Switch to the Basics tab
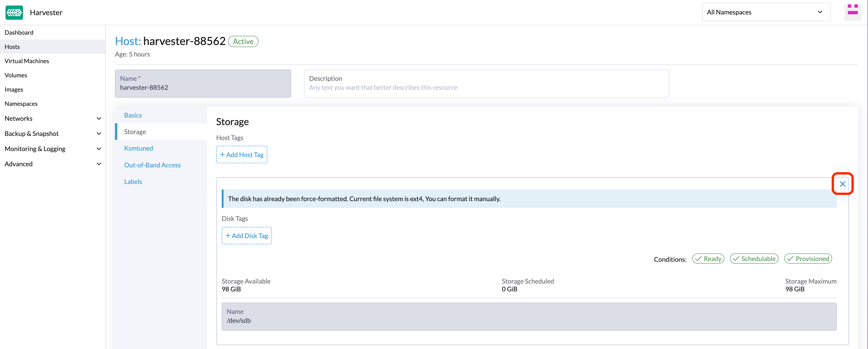 133,115
